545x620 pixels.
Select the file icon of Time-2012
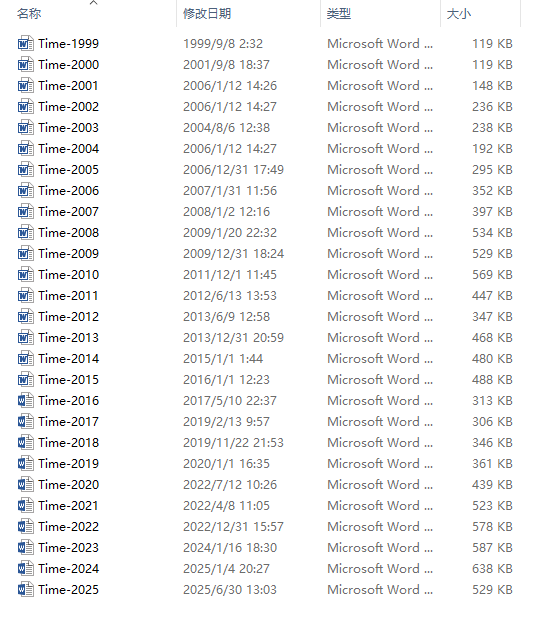25,317
